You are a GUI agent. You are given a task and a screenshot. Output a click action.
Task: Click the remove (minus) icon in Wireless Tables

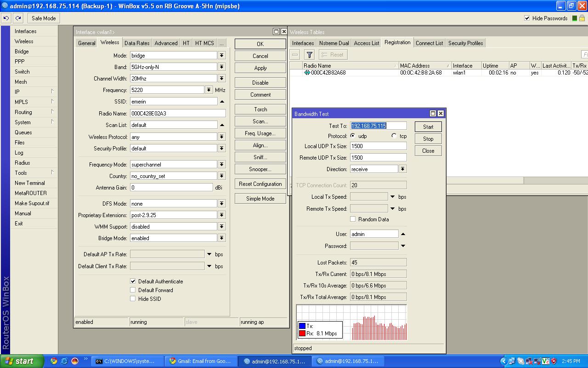[x=295, y=55]
